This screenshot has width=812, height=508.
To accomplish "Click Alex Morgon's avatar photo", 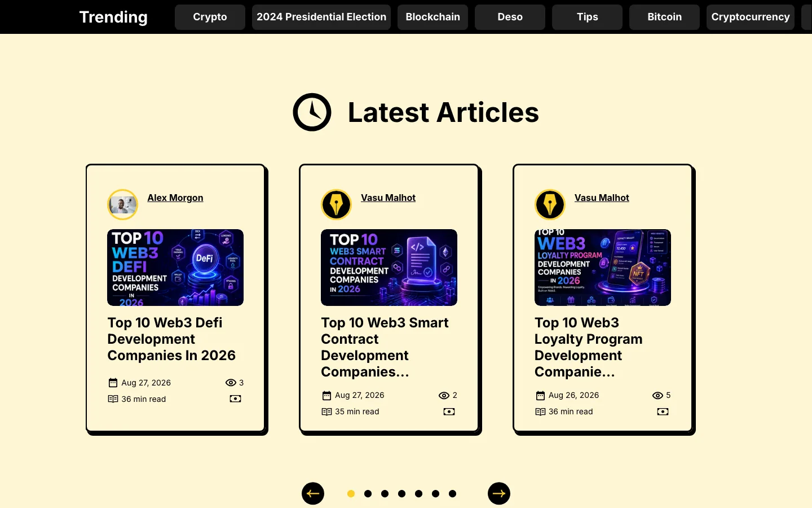I will point(123,204).
